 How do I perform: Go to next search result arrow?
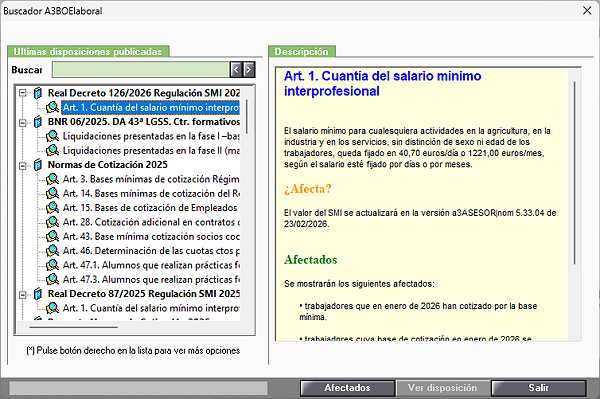click(x=249, y=70)
